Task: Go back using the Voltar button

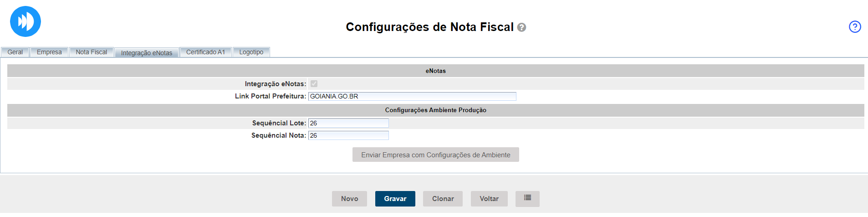Action: (489, 199)
